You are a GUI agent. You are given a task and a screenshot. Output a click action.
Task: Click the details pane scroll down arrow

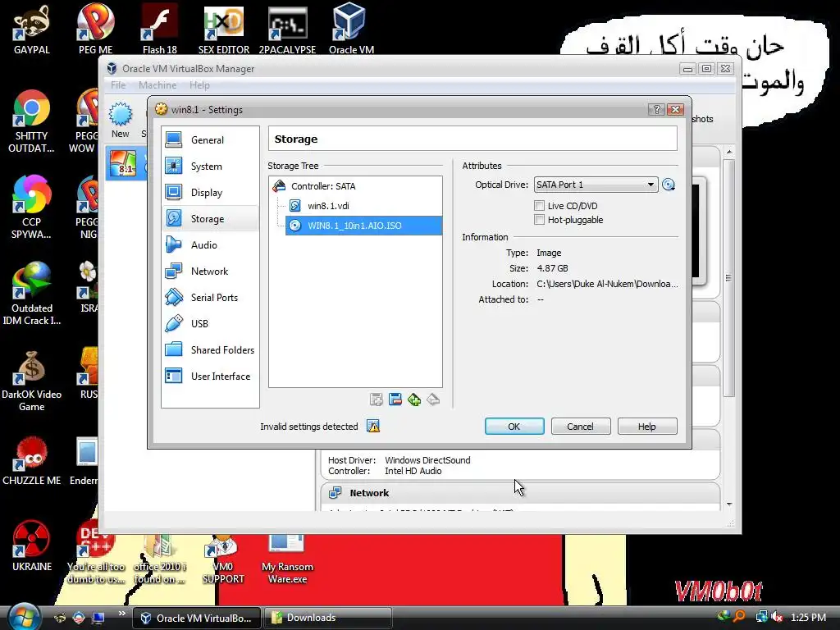[729, 504]
